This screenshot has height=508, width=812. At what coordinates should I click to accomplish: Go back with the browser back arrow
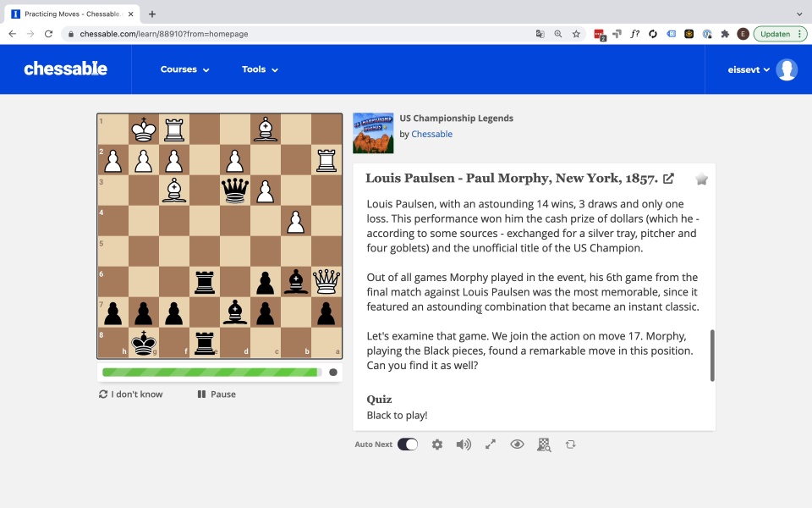tap(13, 34)
